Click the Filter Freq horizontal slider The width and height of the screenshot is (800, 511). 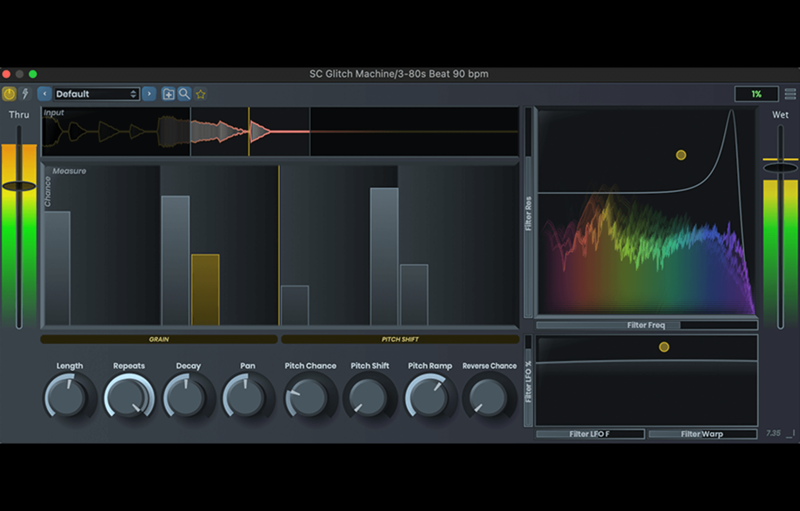click(646, 325)
